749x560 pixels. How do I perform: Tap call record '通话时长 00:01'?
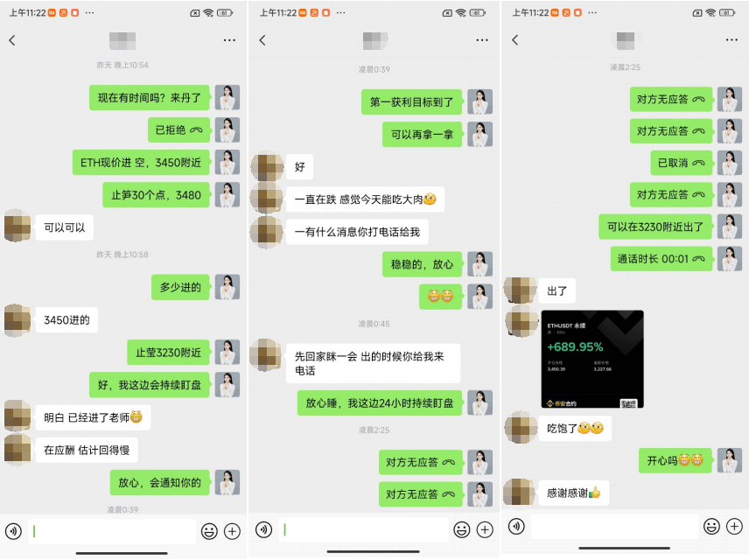(x=661, y=259)
